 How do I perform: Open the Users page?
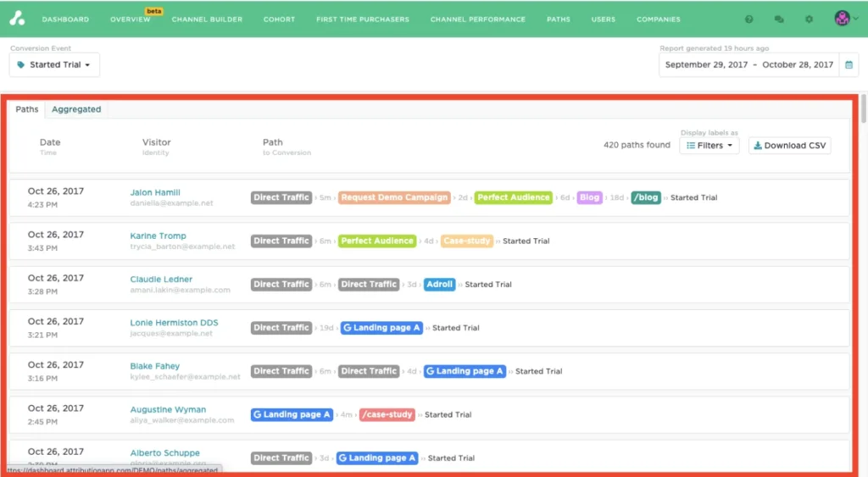pos(604,19)
